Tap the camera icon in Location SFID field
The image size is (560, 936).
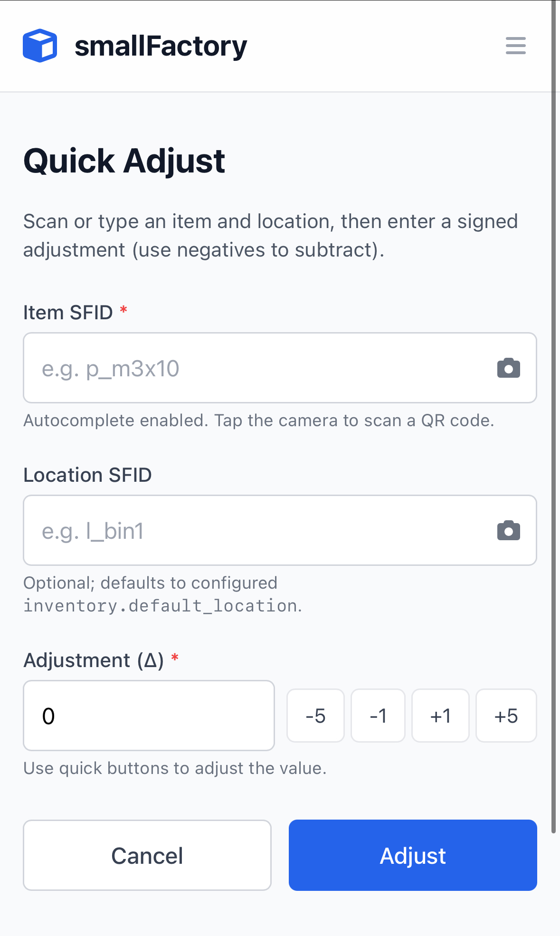(509, 531)
